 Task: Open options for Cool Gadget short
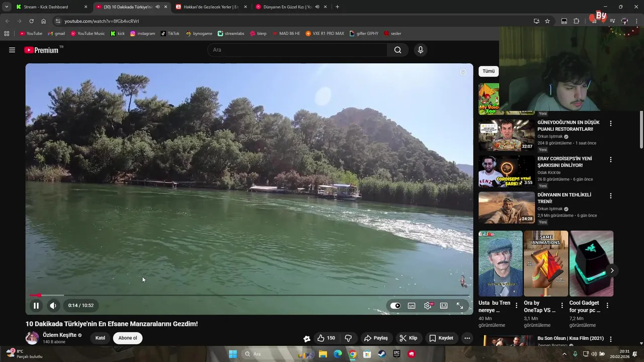(607, 305)
